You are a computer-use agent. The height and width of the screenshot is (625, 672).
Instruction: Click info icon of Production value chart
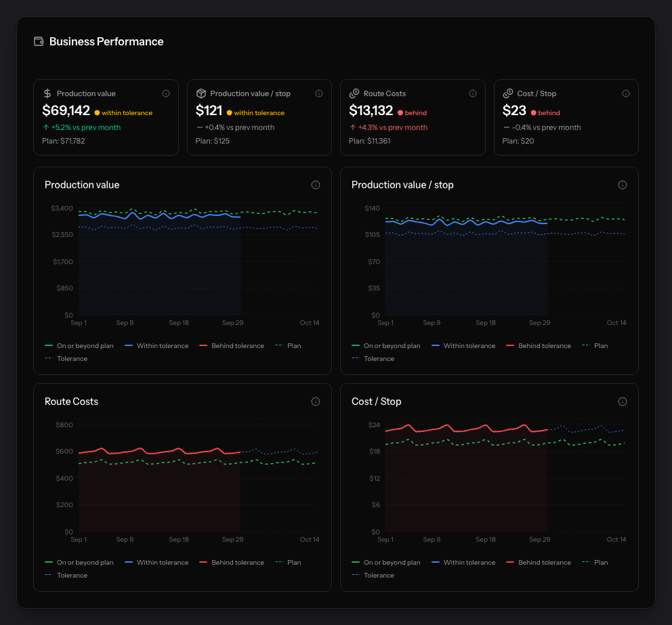(316, 185)
